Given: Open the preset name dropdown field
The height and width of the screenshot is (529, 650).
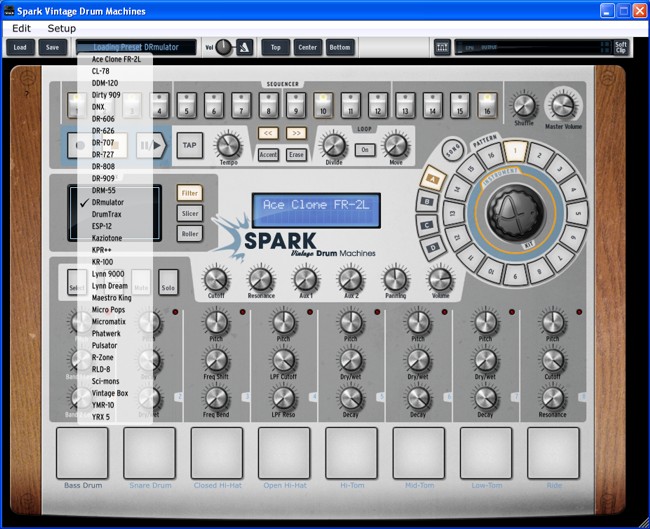Looking at the screenshot, I should tap(136, 47).
